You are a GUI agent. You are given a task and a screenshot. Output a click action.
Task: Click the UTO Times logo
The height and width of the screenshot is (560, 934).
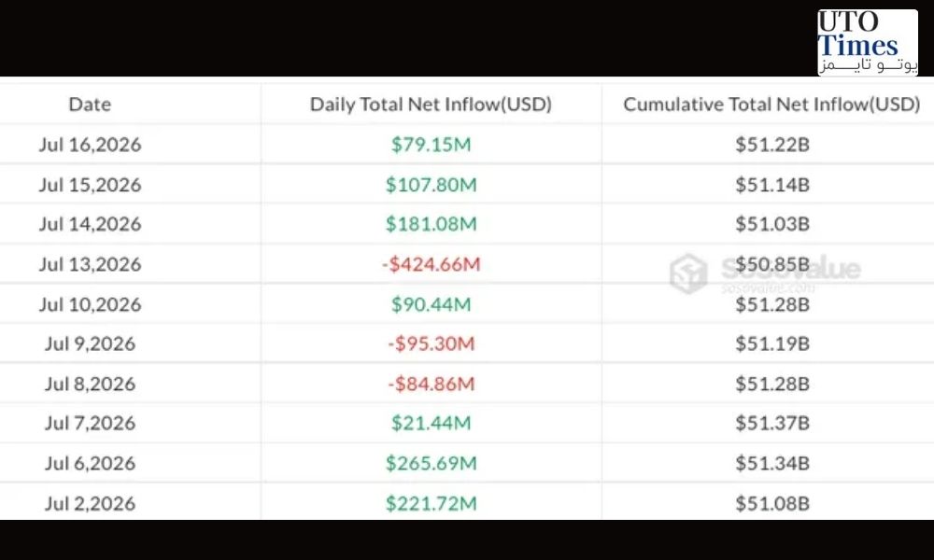tap(868, 42)
